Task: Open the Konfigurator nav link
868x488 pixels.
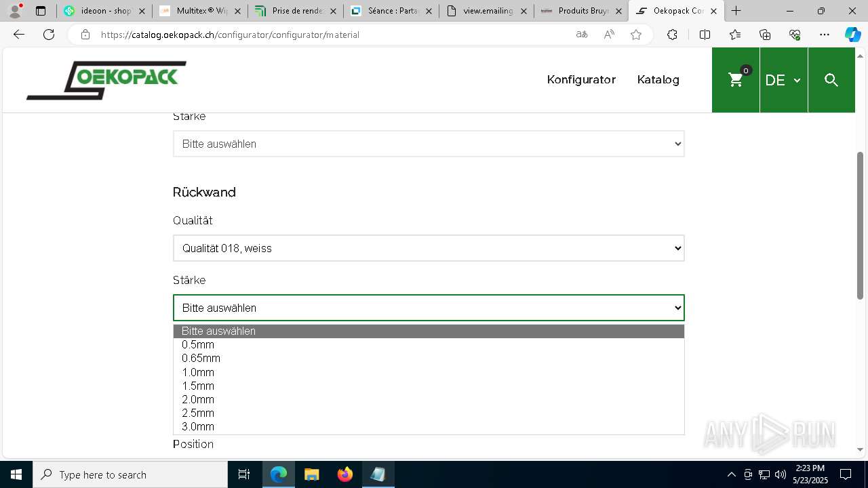Action: coord(581,79)
